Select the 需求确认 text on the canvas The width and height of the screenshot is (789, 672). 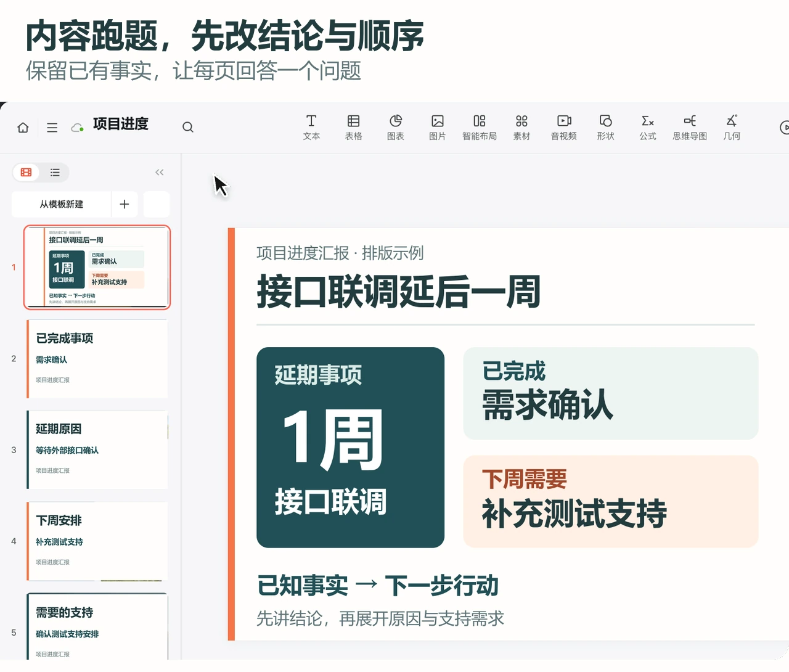click(547, 404)
